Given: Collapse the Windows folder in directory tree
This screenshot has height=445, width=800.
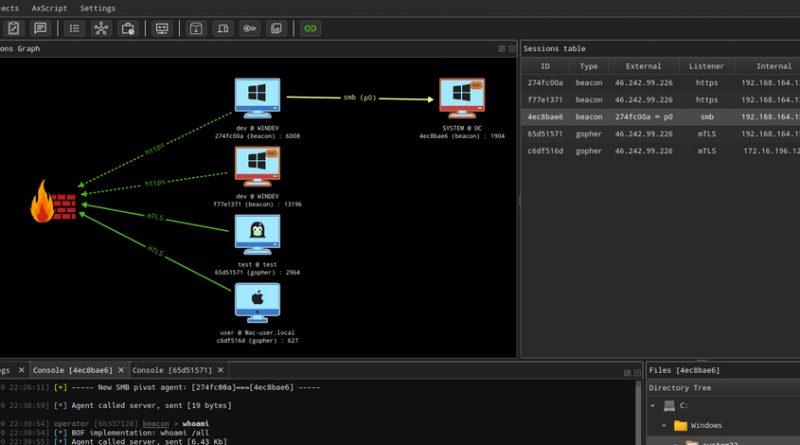Looking at the screenshot, I should pos(665,425).
